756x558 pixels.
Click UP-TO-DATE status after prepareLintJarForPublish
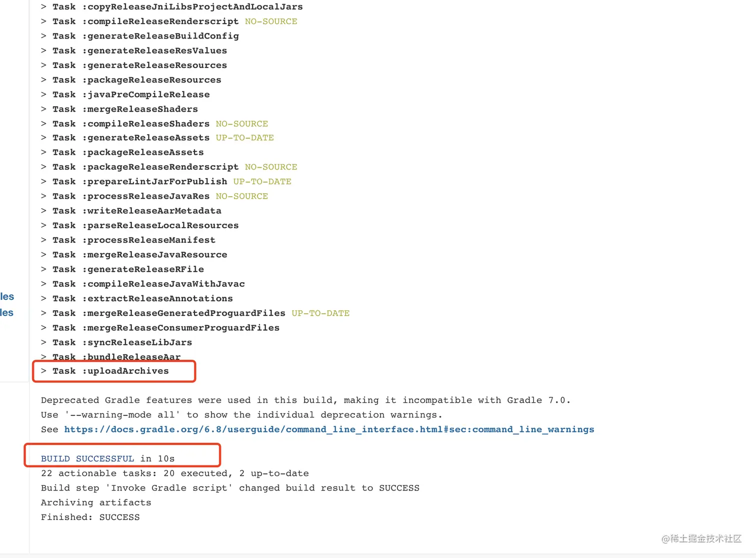(262, 181)
